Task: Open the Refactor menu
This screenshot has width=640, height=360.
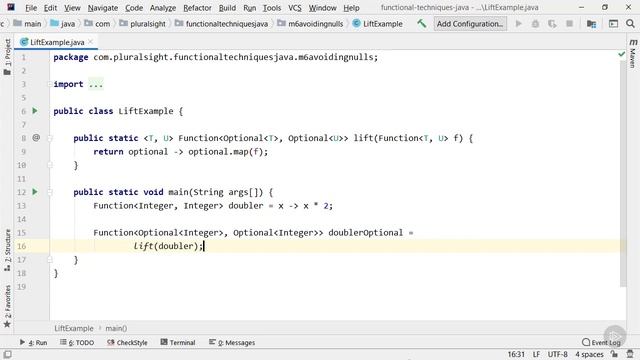Action: coord(197,8)
